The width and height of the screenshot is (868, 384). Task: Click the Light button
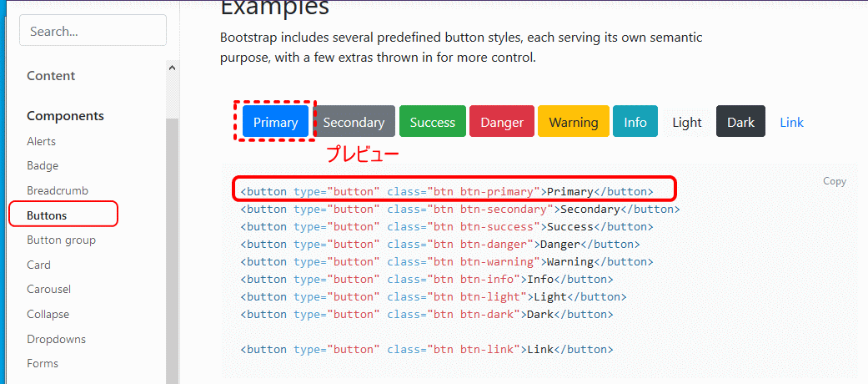(x=687, y=121)
